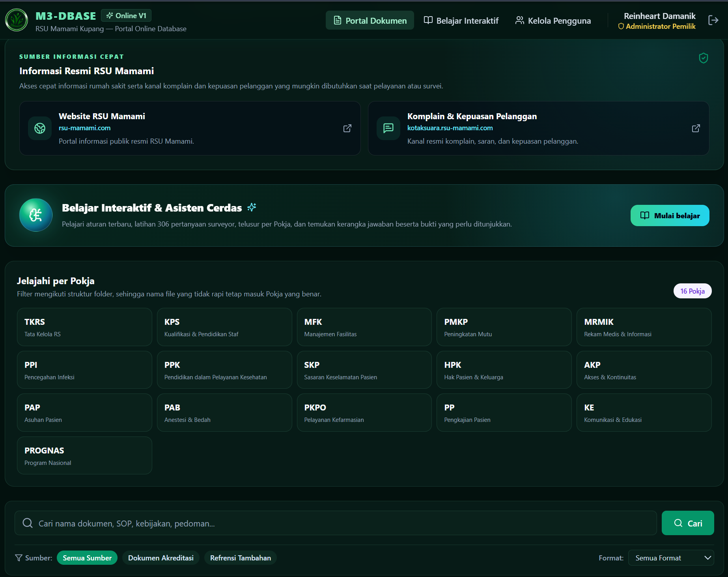Select Dokumen Akreditasi filter chip
The width and height of the screenshot is (728, 577).
pos(161,558)
